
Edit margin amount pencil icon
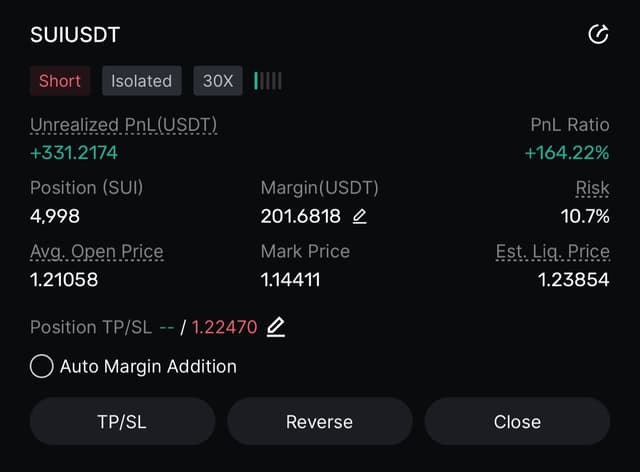pos(360,216)
